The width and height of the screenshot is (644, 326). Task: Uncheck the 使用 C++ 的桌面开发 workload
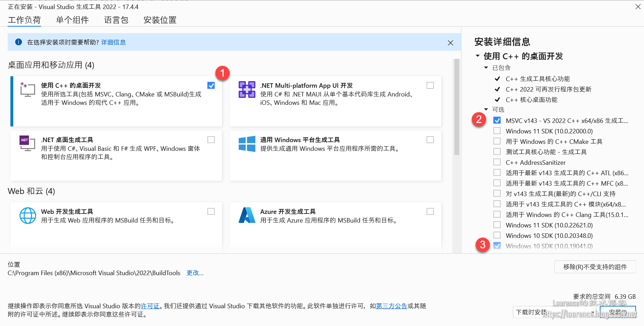[211, 85]
